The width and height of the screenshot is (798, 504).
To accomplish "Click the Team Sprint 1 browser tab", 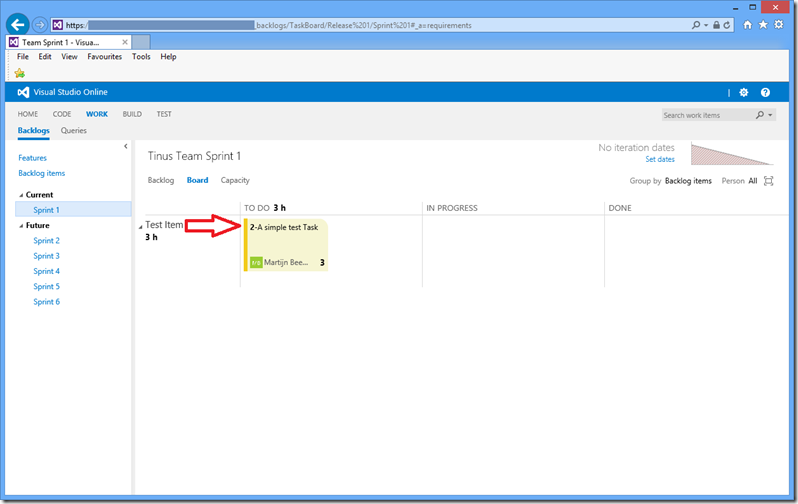I will 68,42.
